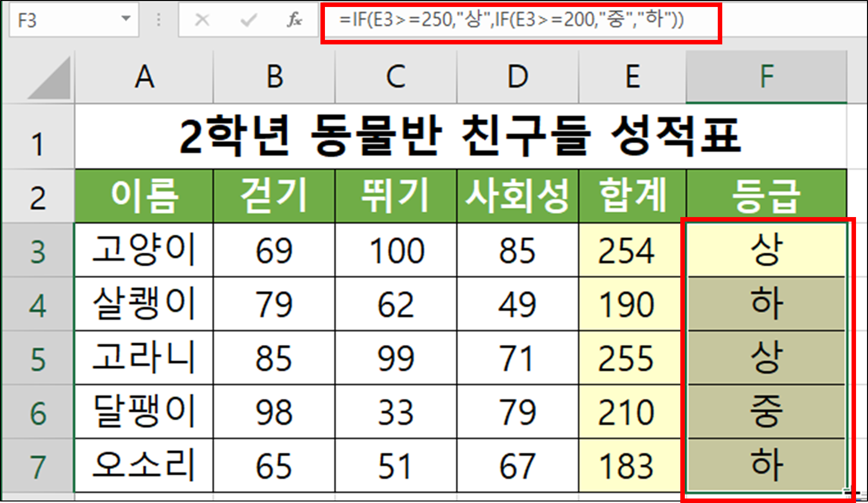The height and width of the screenshot is (503, 868).
Task: Click the Name Box showing F3
Action: (73, 19)
